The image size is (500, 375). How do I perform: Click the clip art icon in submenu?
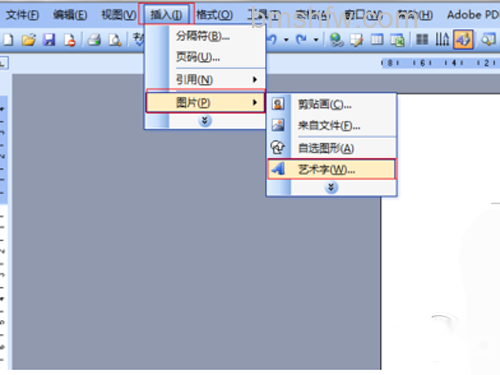278,104
